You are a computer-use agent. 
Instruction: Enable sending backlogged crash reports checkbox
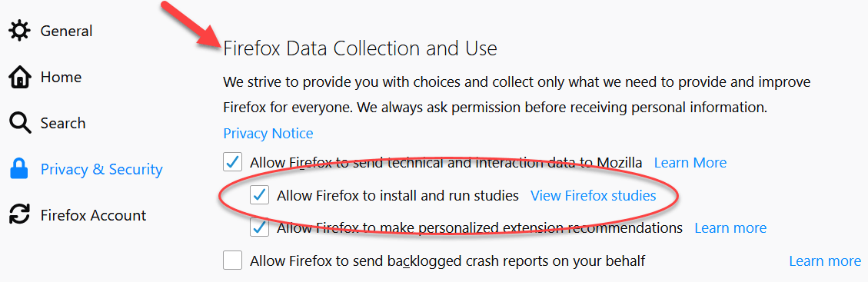(x=232, y=260)
